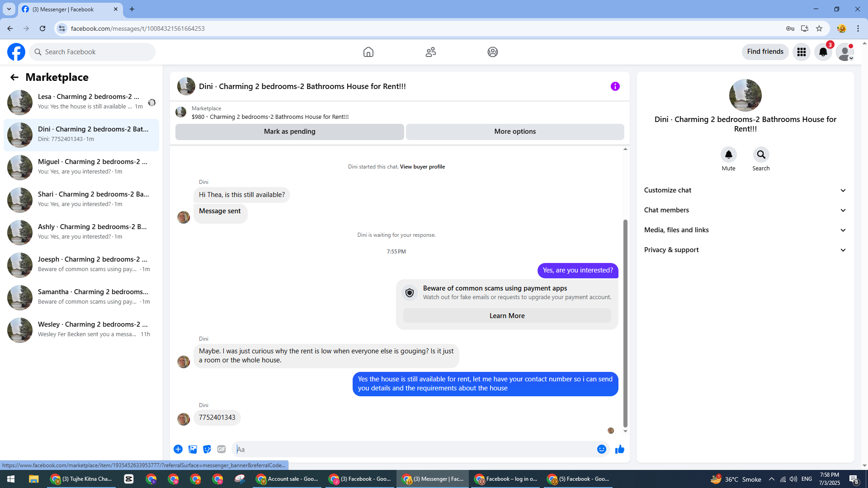This screenshot has height=488, width=868.
Task: Open the sticker chooser icon
Action: tap(207, 449)
